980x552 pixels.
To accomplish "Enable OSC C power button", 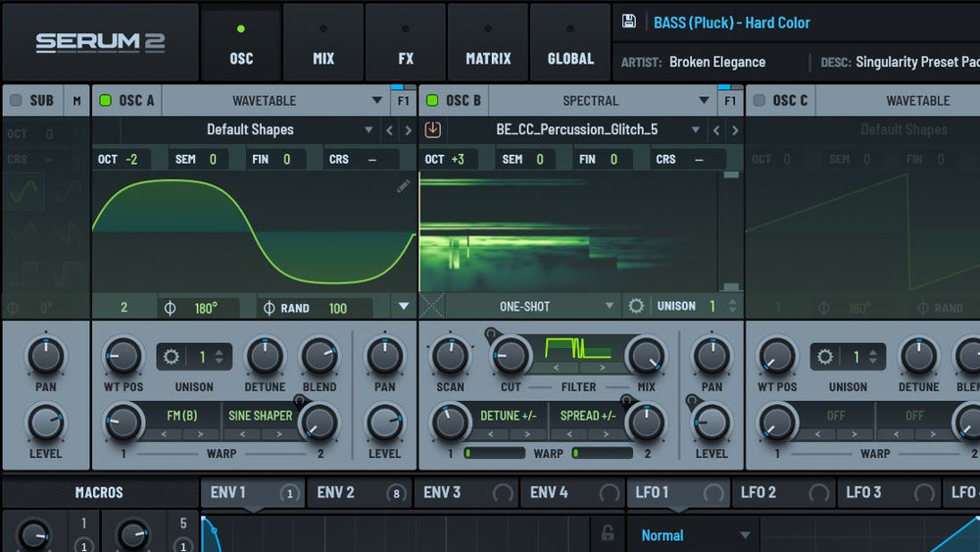I will point(759,100).
